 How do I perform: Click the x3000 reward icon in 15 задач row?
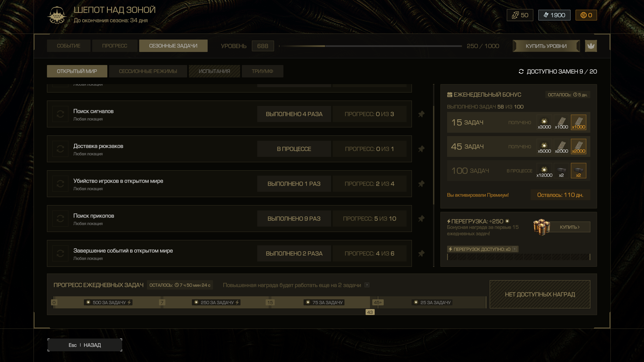pyautogui.click(x=544, y=122)
